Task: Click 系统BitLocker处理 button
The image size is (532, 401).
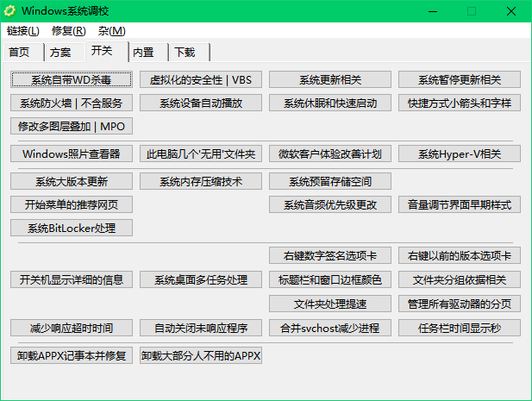Action: click(72, 228)
